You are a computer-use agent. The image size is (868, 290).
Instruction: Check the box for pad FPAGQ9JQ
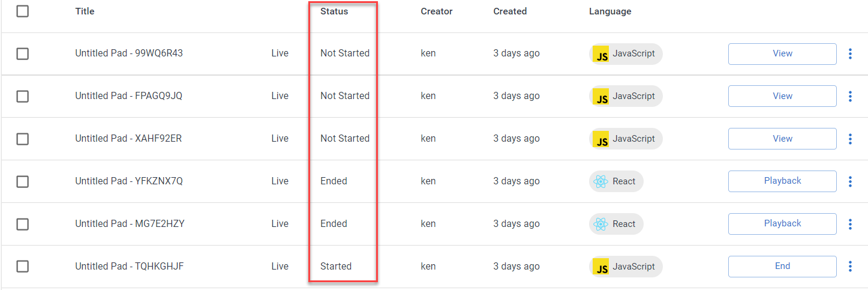tap(23, 96)
